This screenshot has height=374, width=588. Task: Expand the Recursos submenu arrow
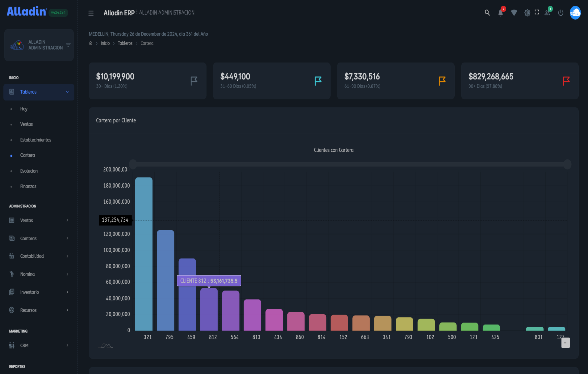coord(67,310)
